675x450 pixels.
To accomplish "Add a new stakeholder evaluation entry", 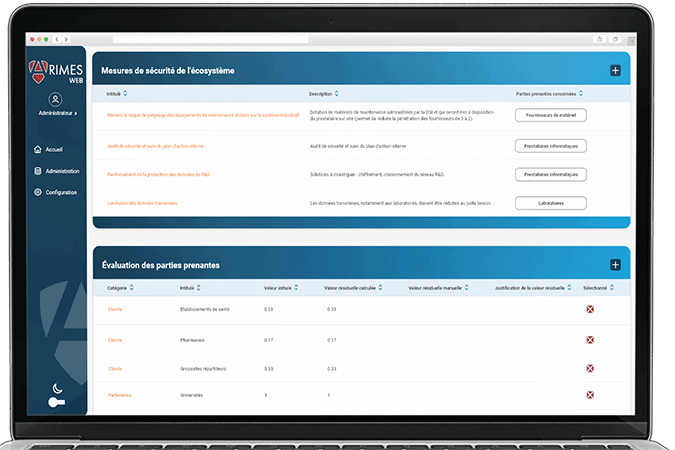I will tap(615, 265).
